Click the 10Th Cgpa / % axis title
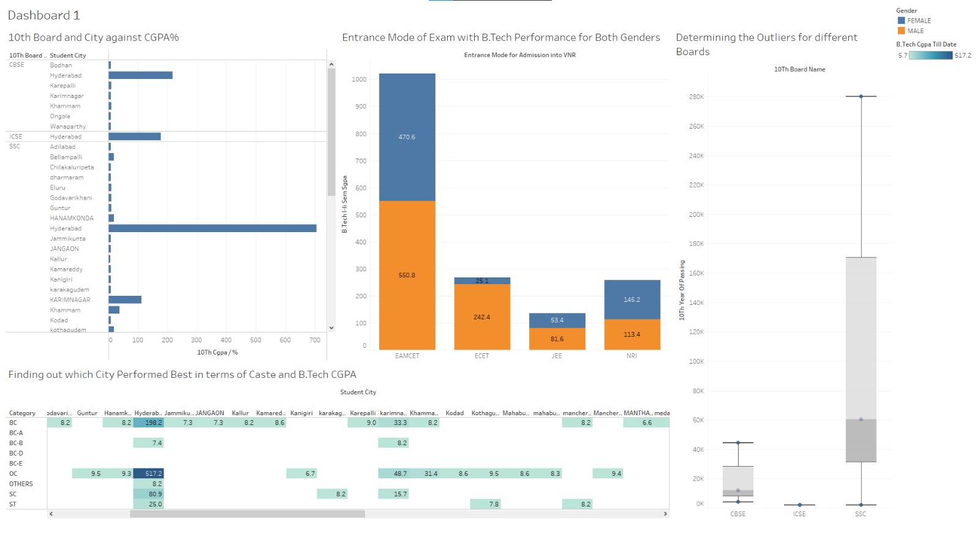 tap(217, 352)
